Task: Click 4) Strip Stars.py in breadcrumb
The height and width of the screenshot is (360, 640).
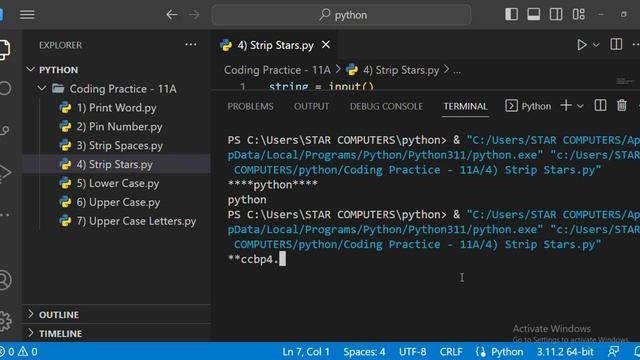Action: click(401, 70)
